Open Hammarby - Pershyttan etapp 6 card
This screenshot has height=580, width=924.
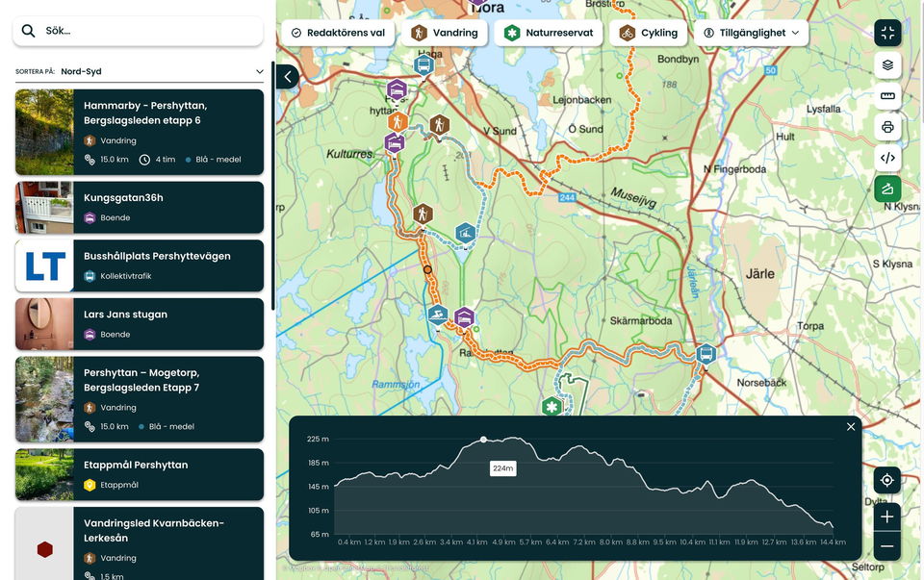tap(140, 132)
